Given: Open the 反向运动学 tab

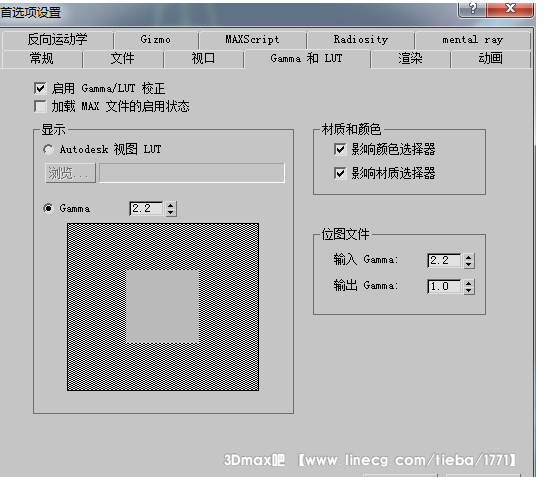Looking at the screenshot, I should (x=57, y=40).
